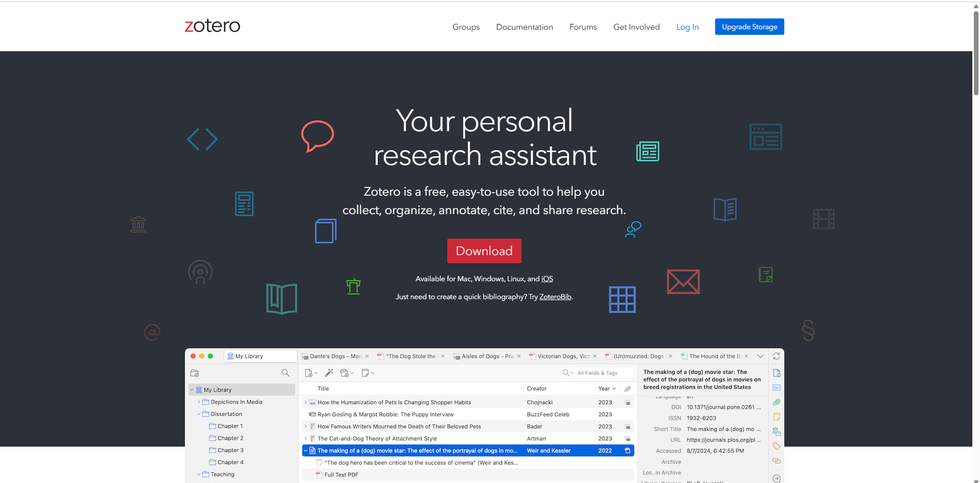Viewport: 980px width, 483px height.
Task: Close the Hound of the Ba tab
Action: 746,356
